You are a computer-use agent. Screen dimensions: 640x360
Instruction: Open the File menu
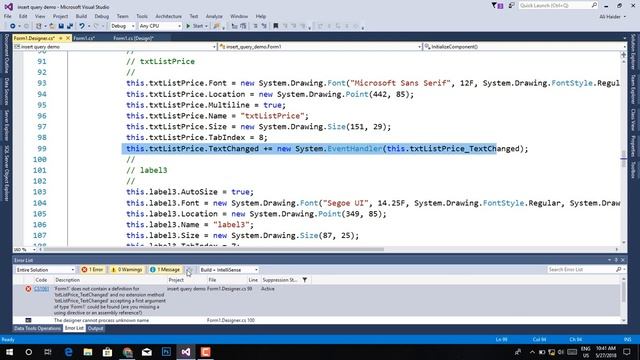click(x=7, y=16)
